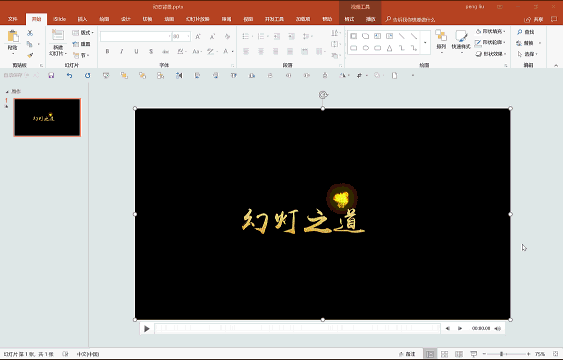Image resolution: width=563 pixels, height=360 pixels.
Task: Click the zoom slider in status bar
Action: (x=506, y=354)
